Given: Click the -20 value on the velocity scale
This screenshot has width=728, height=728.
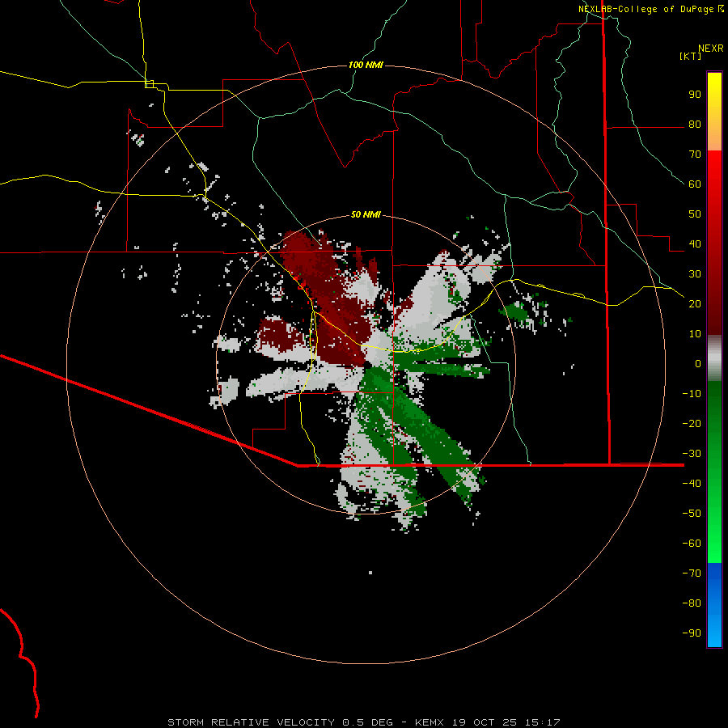Looking at the screenshot, I should (692, 423).
